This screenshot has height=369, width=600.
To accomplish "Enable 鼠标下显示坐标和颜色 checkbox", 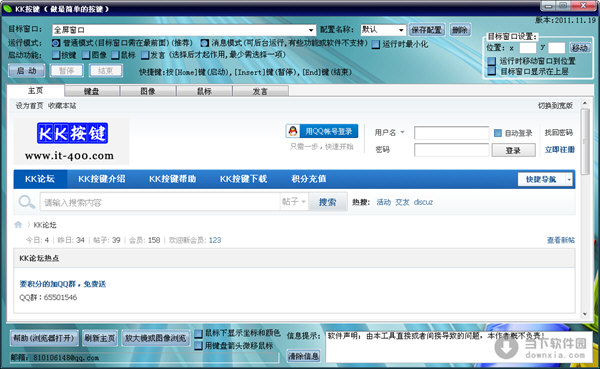I will (x=198, y=334).
